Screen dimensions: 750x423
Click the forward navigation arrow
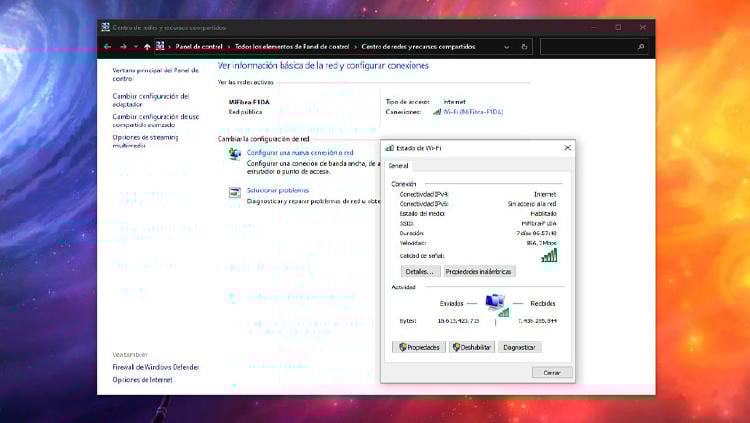(x=123, y=46)
